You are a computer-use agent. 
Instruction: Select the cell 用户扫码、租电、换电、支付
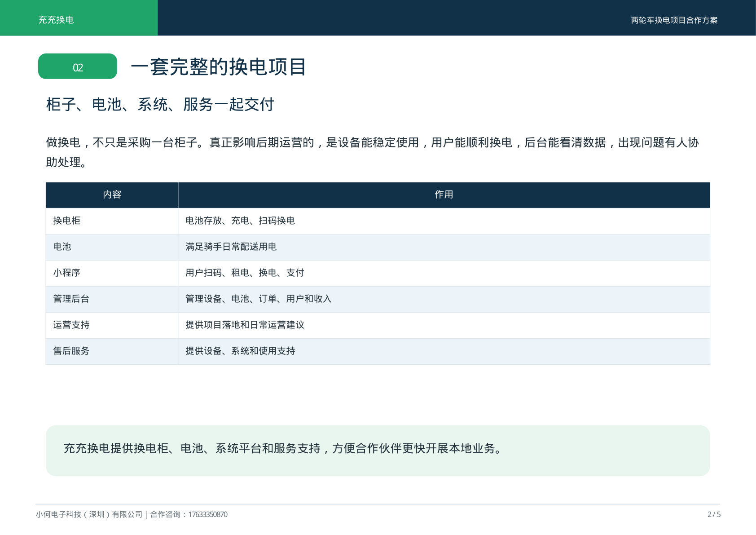tap(444, 273)
